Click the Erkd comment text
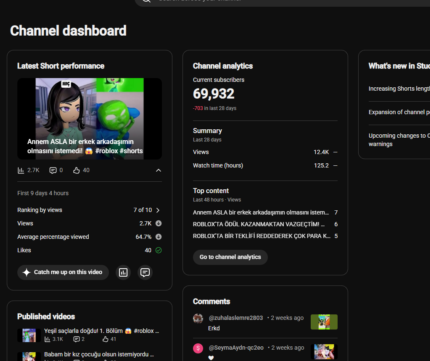This screenshot has height=361, width=430. point(214,328)
